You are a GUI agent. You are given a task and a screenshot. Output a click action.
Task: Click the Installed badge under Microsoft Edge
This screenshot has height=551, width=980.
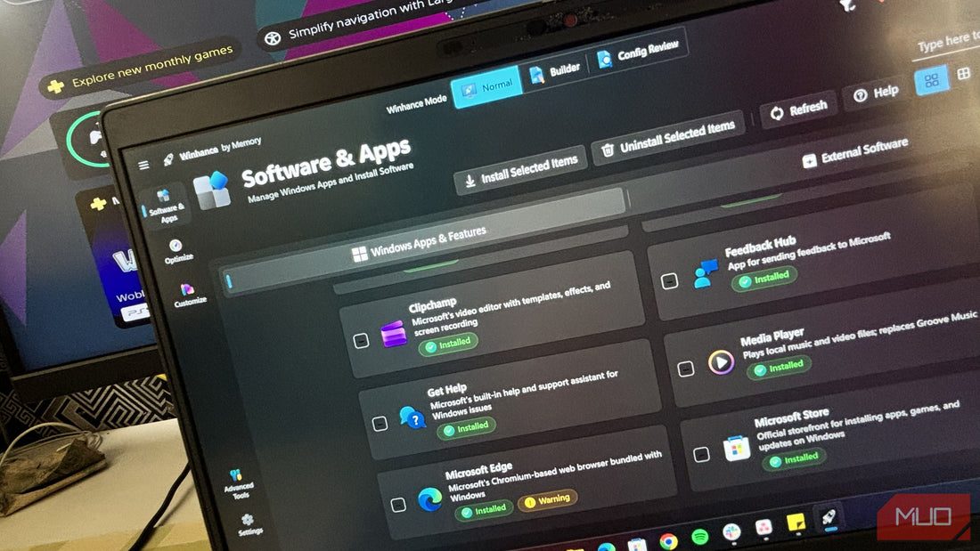pos(484,510)
